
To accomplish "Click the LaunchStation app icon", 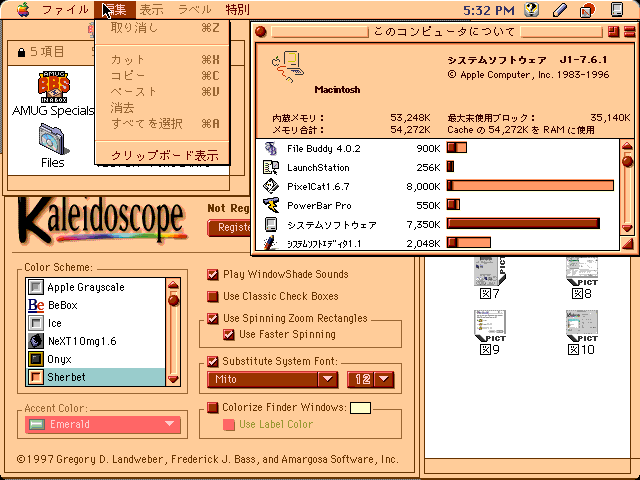I will click(271, 167).
